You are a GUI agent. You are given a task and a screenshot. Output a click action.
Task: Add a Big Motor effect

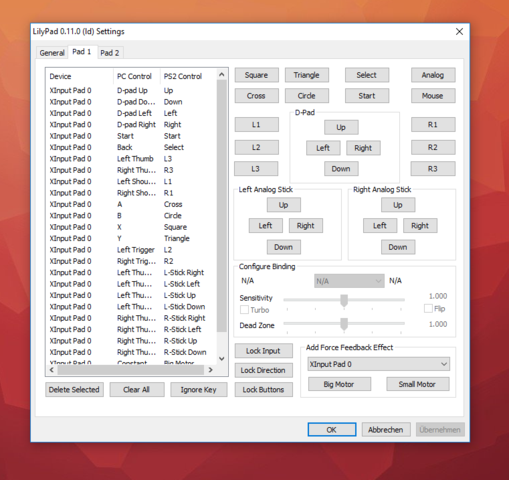pos(339,384)
